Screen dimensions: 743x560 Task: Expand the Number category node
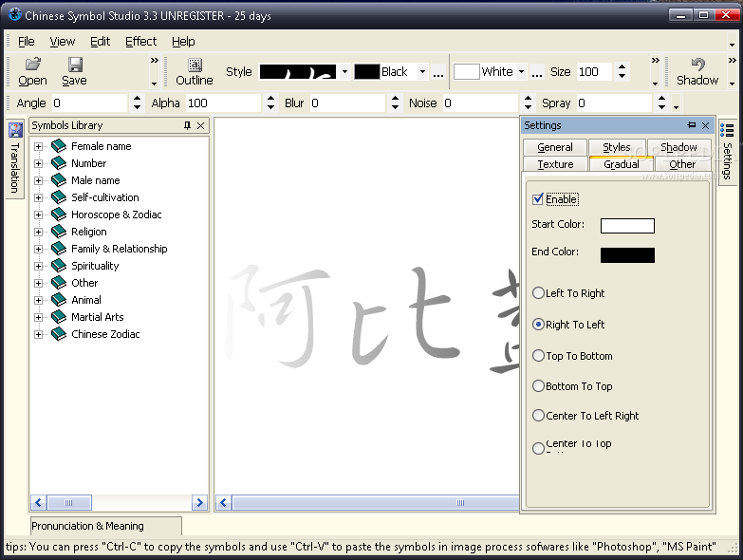click(38, 163)
